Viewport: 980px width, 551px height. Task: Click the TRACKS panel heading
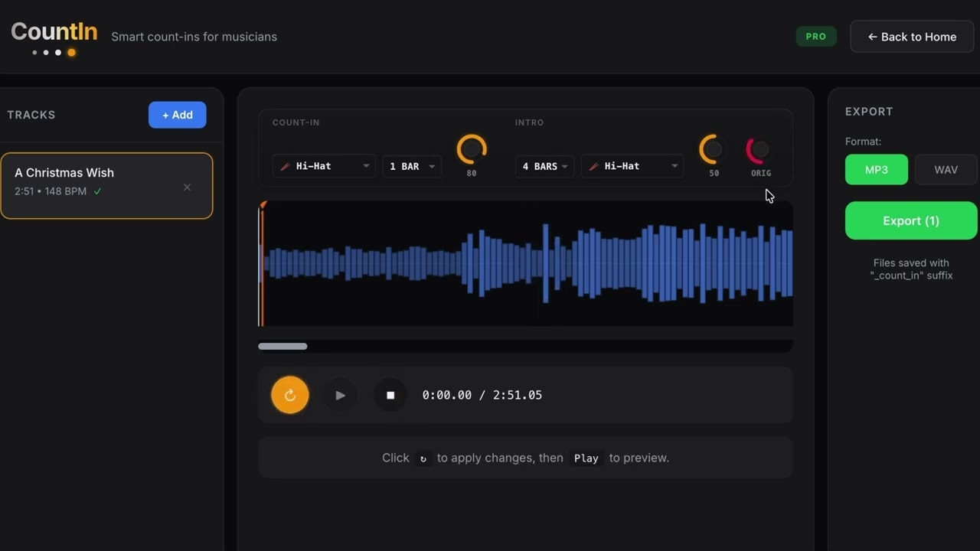31,115
